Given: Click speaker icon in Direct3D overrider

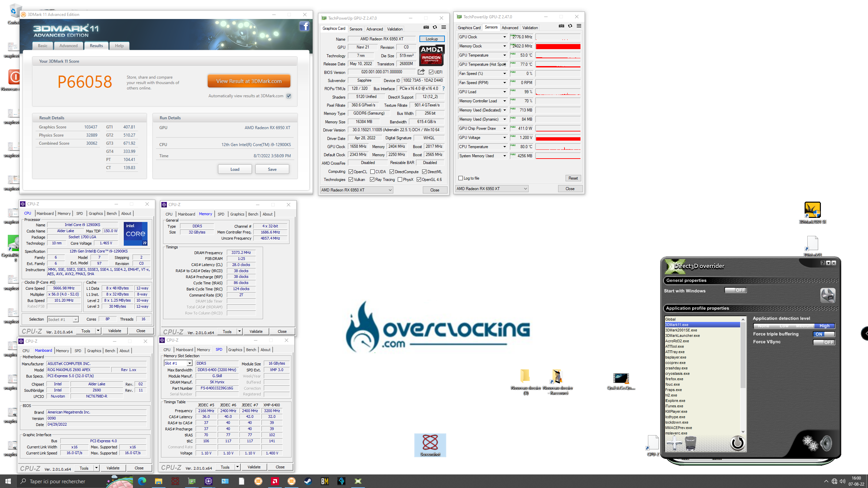Looking at the screenshot, I should [826, 443].
